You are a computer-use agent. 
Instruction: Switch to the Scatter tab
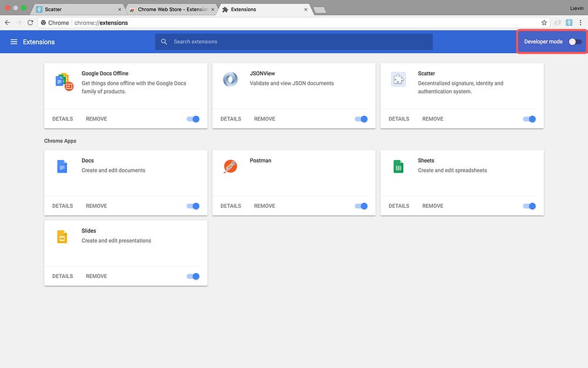(x=77, y=9)
